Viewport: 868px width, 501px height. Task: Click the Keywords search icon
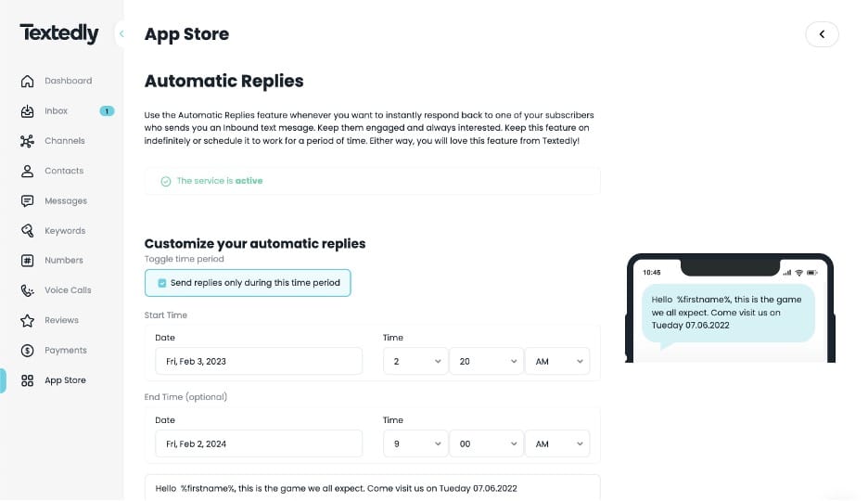click(27, 231)
